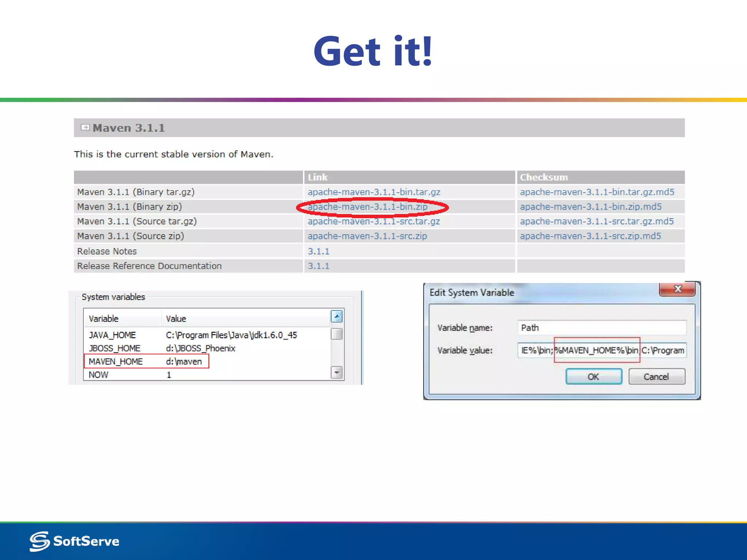
Task: Click the scroll down arrow in the variables list
Action: [336, 372]
